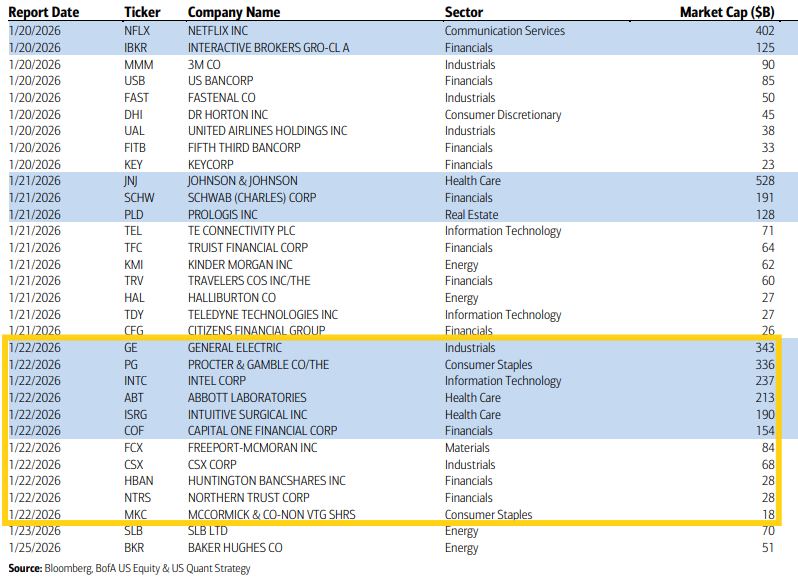The width and height of the screenshot is (798, 588).
Task: Select the NFLX ticker cell
Action: pos(137,31)
